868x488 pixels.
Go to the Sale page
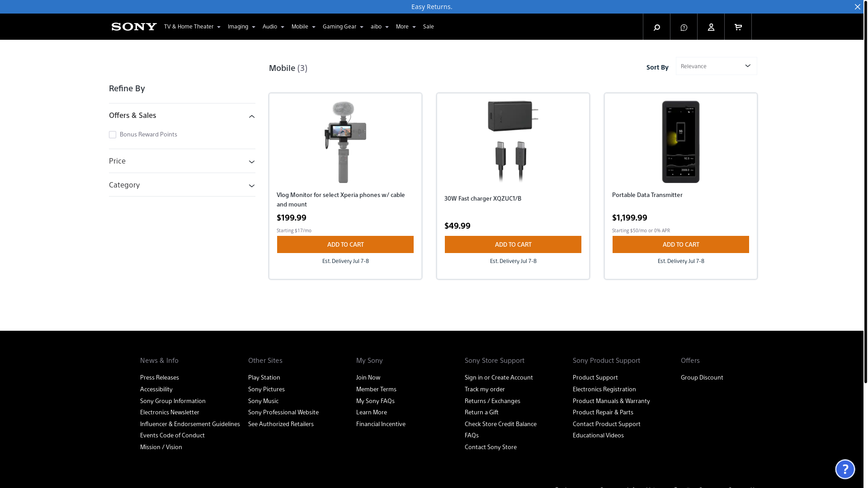pyautogui.click(x=428, y=27)
